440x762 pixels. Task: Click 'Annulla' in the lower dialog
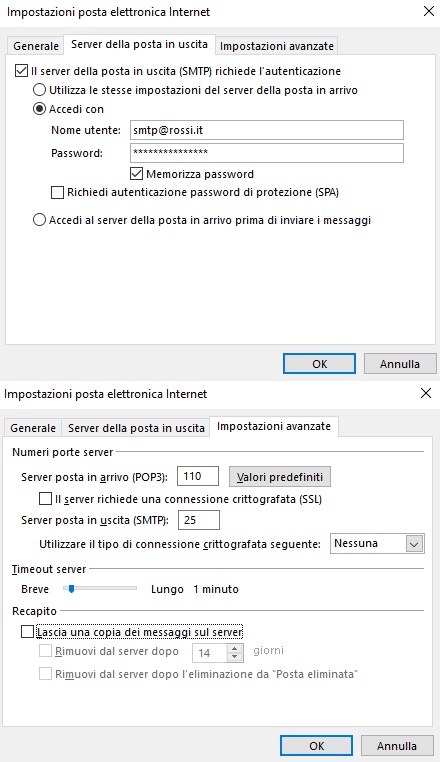[x=397, y=746]
